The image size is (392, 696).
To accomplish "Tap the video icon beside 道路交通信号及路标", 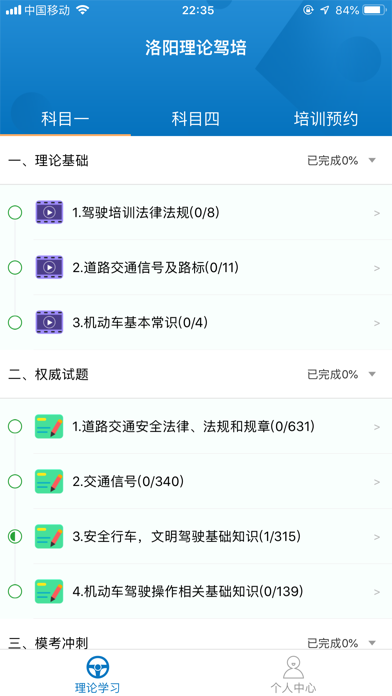I will coord(49,268).
